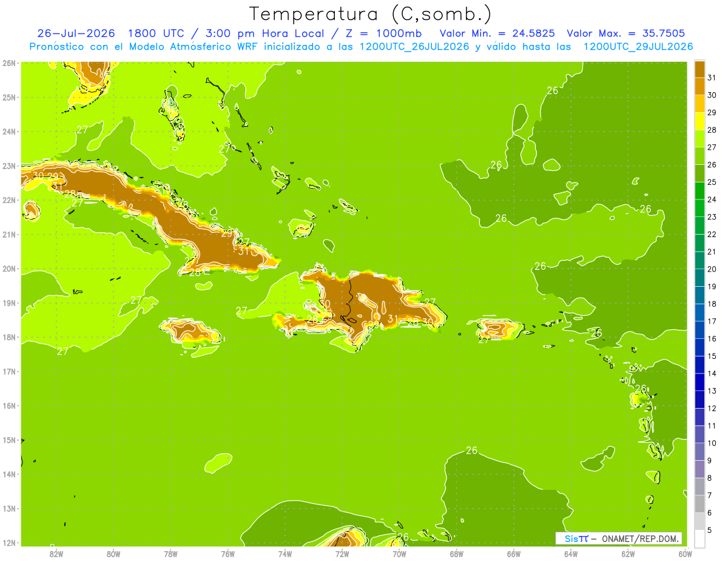Viewport: 728px width, 562px height.
Task: Click the '19N' latitude axis label
Action: 9,303
